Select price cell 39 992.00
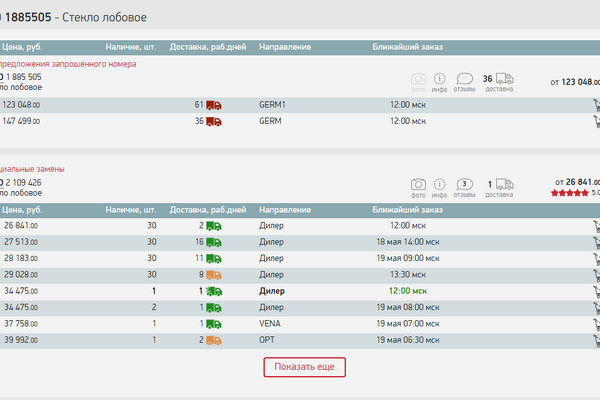 pyautogui.click(x=21, y=340)
